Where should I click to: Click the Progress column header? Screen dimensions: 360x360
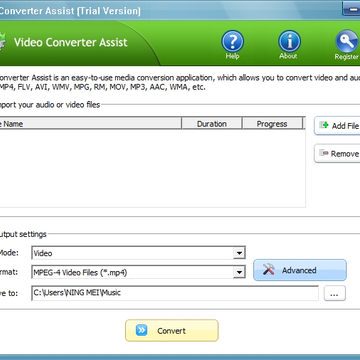pos(272,124)
